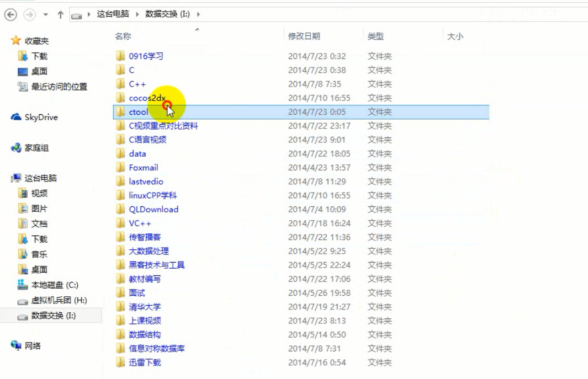Open 桌面 under 收藏夹 in sidebar

tap(39, 71)
